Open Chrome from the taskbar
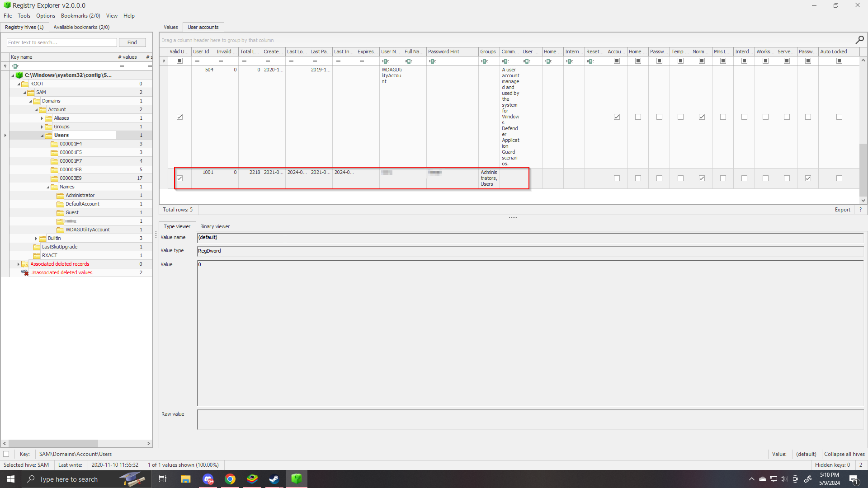The width and height of the screenshot is (868, 488). 230,479
